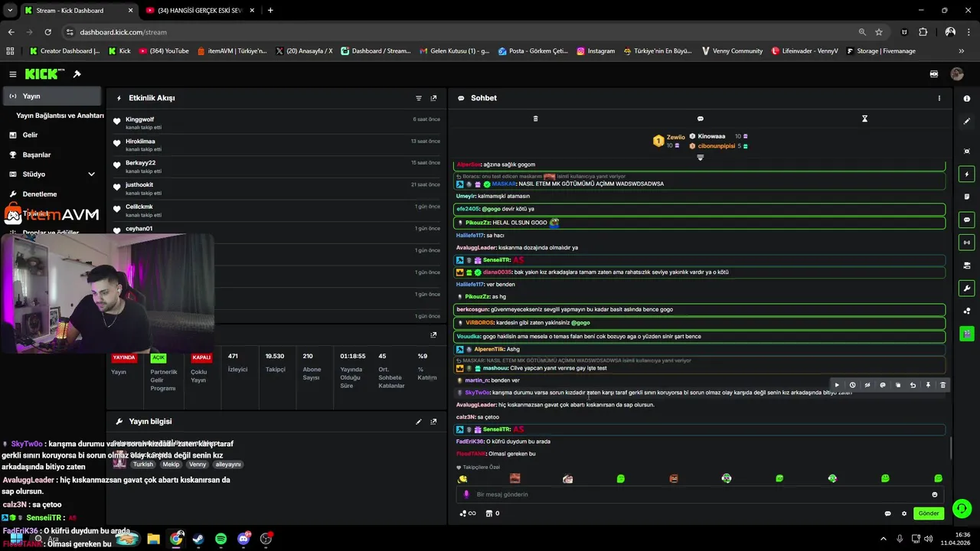
Task: Click the shop icon showing 0 below message box
Action: point(493,514)
